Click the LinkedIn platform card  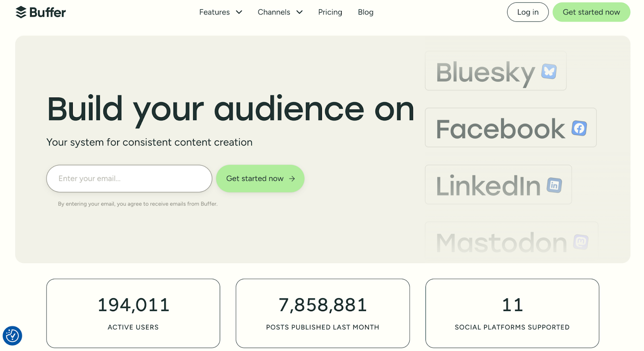[498, 184]
